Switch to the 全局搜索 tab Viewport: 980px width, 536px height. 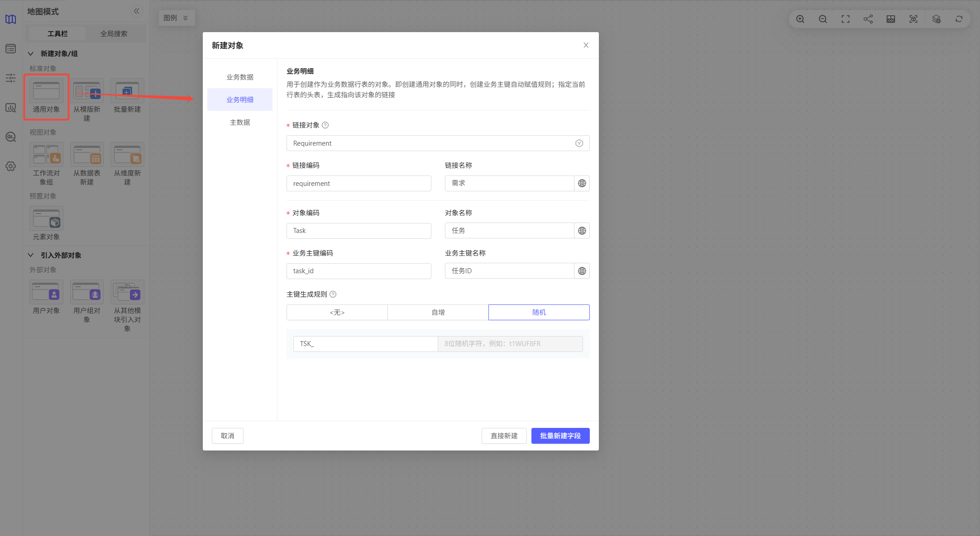click(x=114, y=33)
